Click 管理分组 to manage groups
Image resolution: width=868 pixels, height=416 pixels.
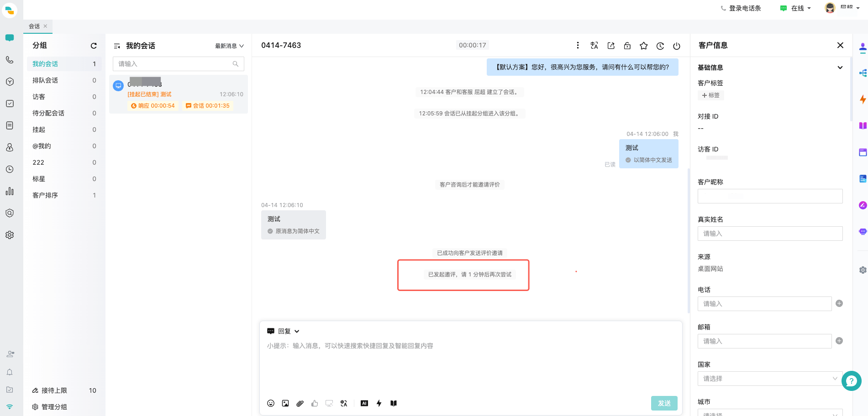pos(54,407)
